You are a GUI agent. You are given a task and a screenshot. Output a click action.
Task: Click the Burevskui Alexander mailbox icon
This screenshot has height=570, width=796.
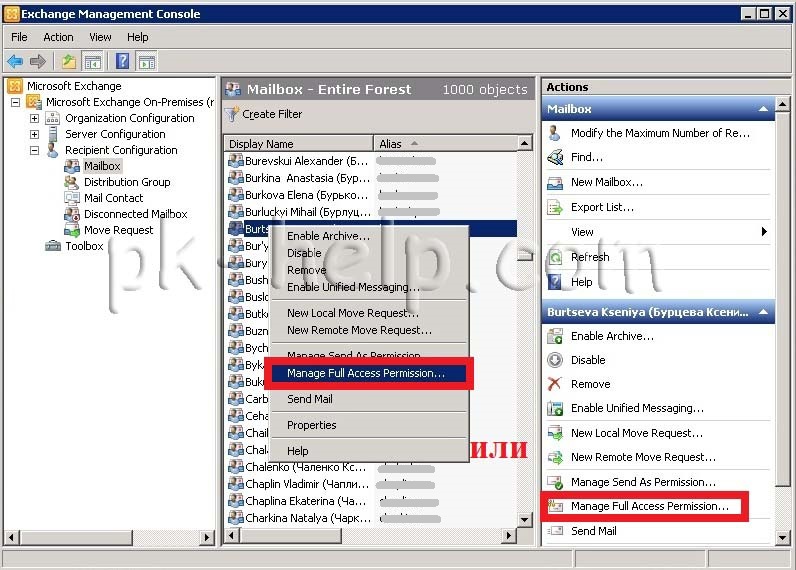[236, 161]
